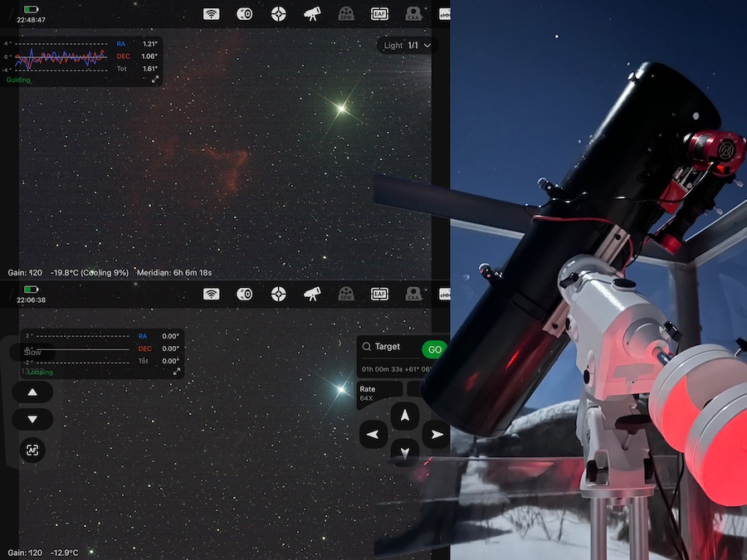747x560 pixels.
Task: Tap the green Guiding status label
Action: coord(18,80)
